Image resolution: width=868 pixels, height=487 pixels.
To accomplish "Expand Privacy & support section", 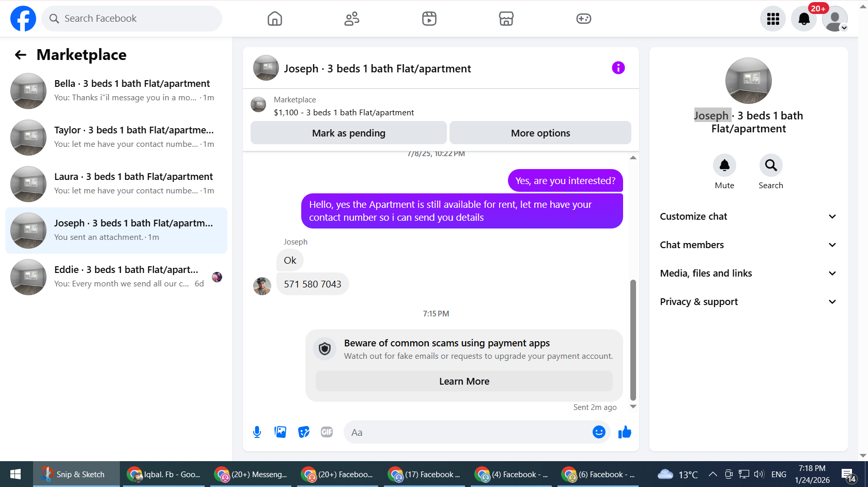I will point(748,302).
